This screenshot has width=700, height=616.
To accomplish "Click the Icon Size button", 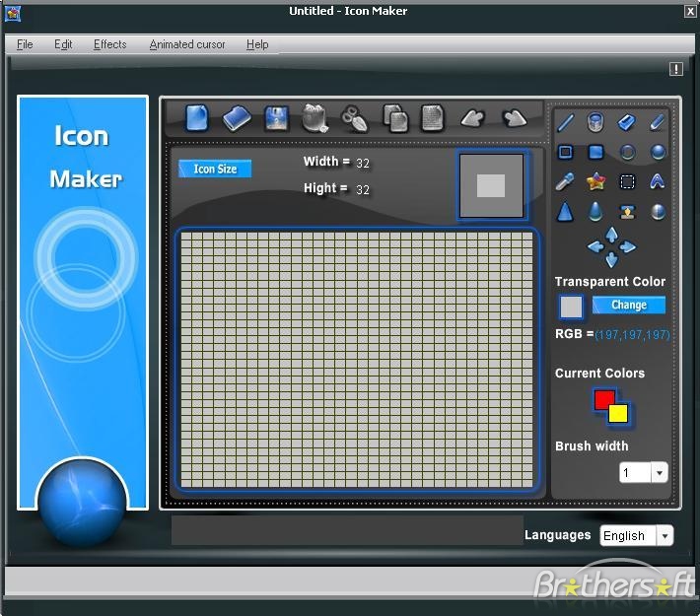I will tap(215, 169).
